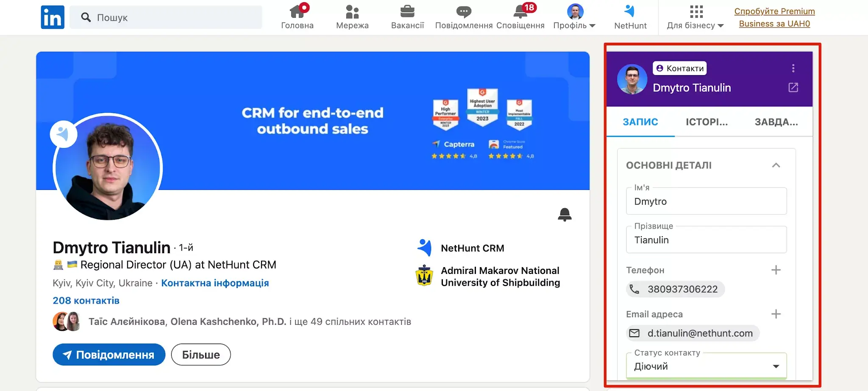Click the notification bell on profile card

click(x=565, y=215)
